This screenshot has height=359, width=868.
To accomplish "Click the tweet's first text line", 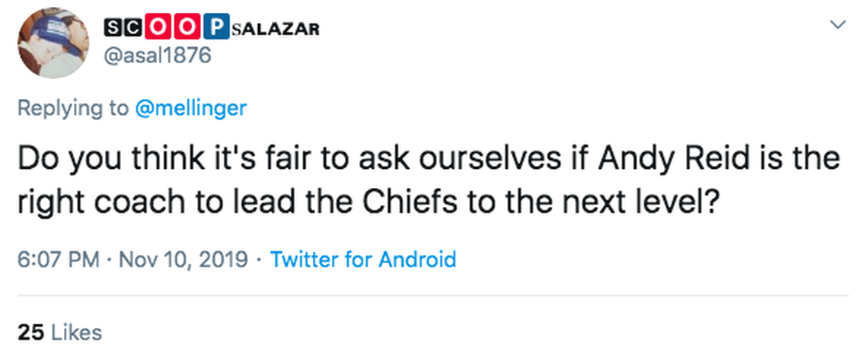I will [426, 159].
